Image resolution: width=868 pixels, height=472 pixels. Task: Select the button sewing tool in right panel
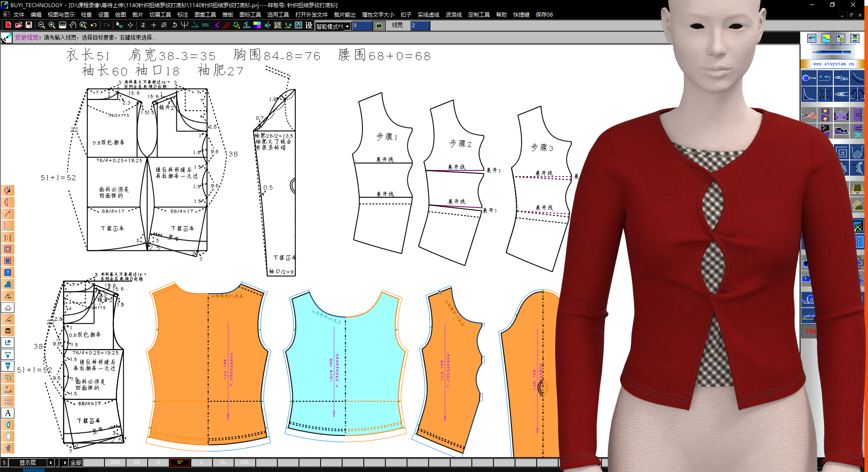pyautogui.click(x=809, y=78)
